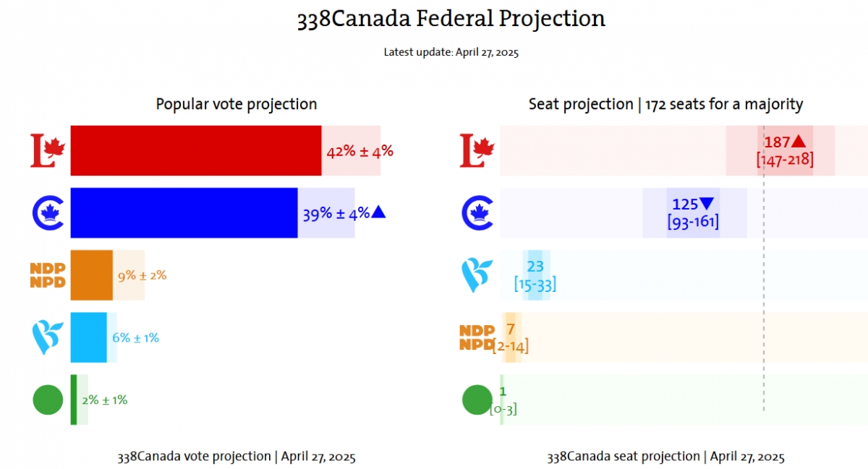Open the 338Canada vote projection caption
The height and width of the screenshot is (469, 868).
237,457
